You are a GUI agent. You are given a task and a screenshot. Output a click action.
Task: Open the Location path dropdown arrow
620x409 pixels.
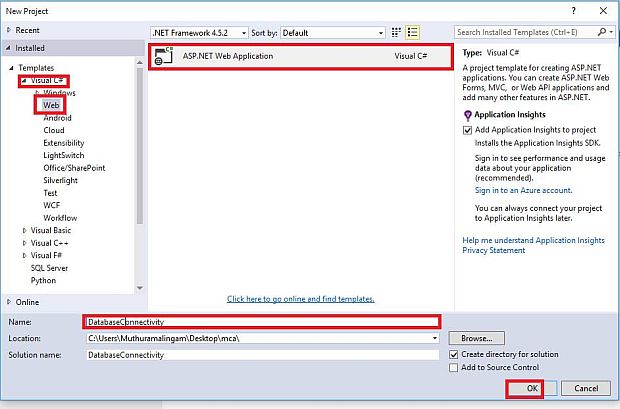tap(435, 338)
